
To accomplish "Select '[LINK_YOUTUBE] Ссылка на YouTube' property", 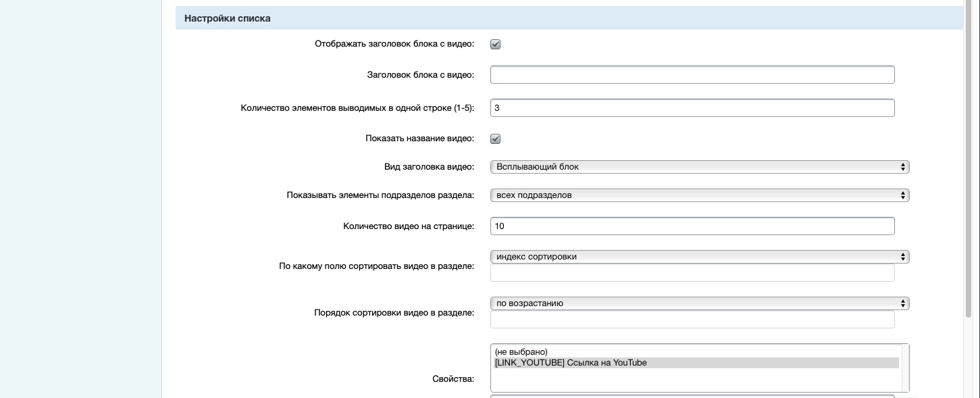I will (571, 363).
